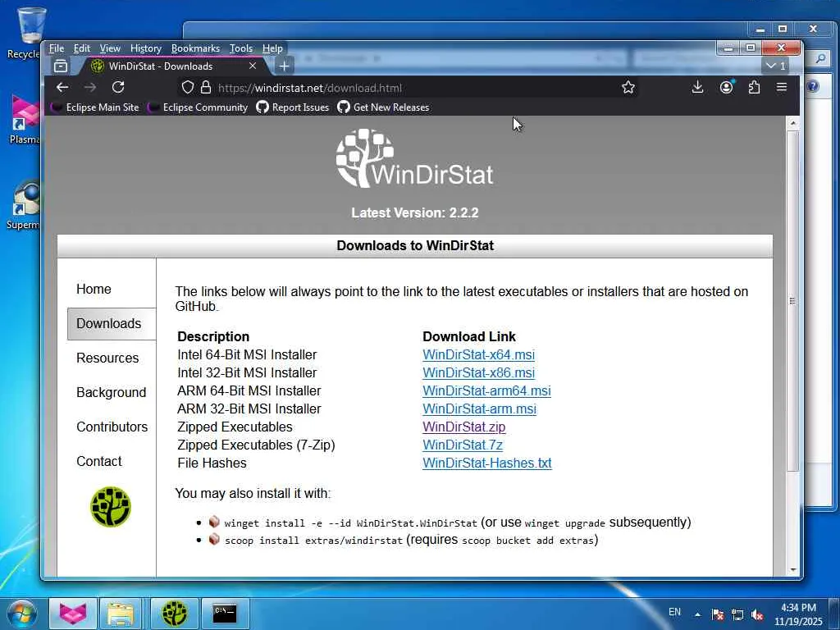Open the Bookmarks menu

(x=195, y=48)
